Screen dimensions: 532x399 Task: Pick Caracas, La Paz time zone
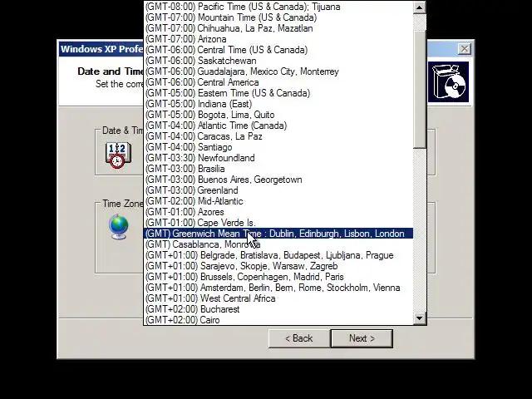(x=278, y=136)
